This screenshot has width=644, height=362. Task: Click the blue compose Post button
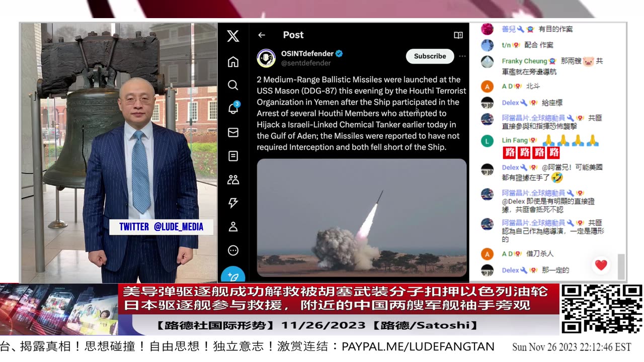(x=233, y=275)
